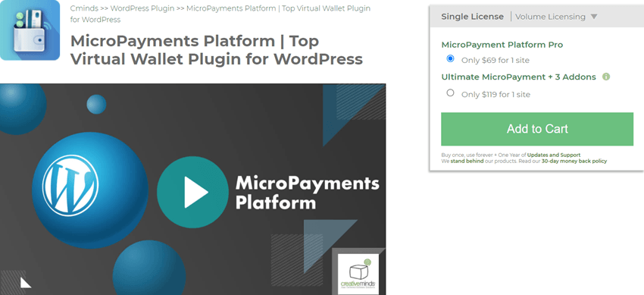Switch to the Single License tab

click(472, 17)
